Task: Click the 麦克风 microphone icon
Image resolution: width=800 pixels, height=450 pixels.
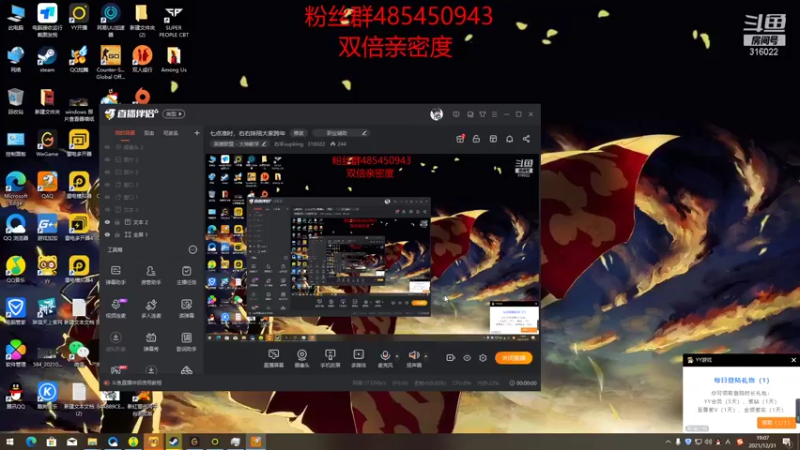Action: click(385, 355)
